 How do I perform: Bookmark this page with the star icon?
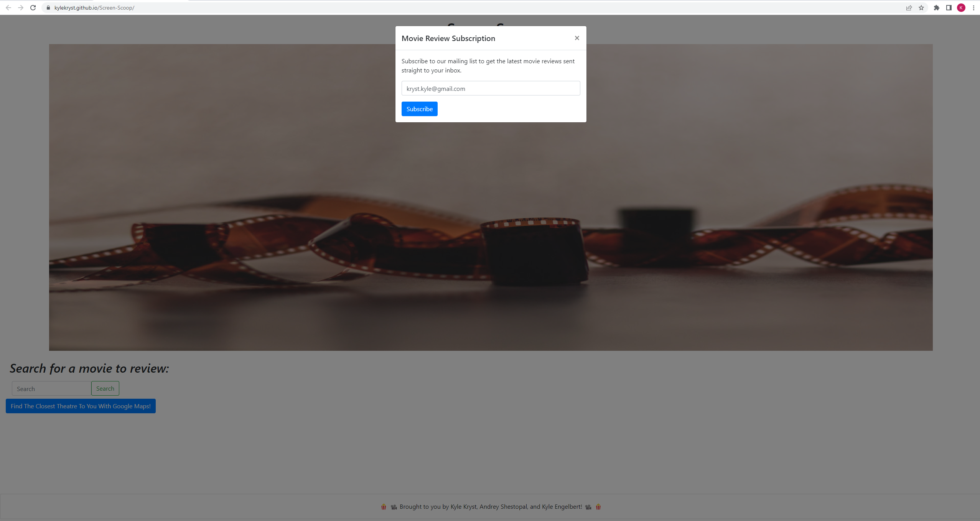tap(921, 8)
